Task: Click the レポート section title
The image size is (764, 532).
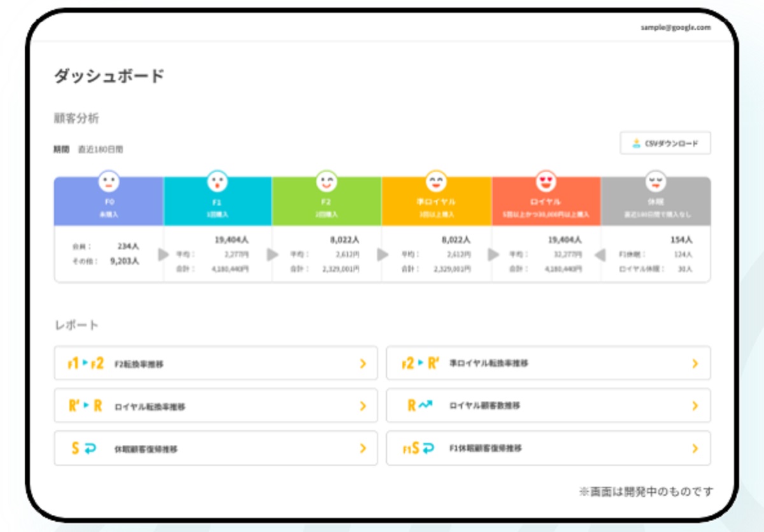Action: coord(76,325)
